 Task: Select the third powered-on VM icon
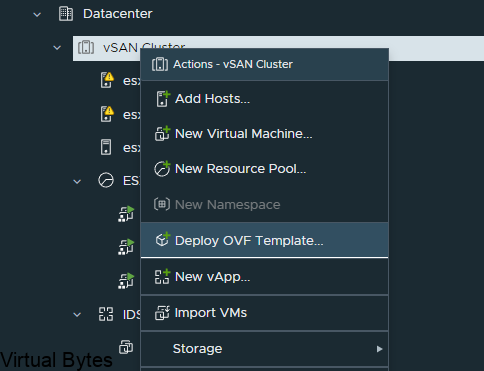click(126, 281)
